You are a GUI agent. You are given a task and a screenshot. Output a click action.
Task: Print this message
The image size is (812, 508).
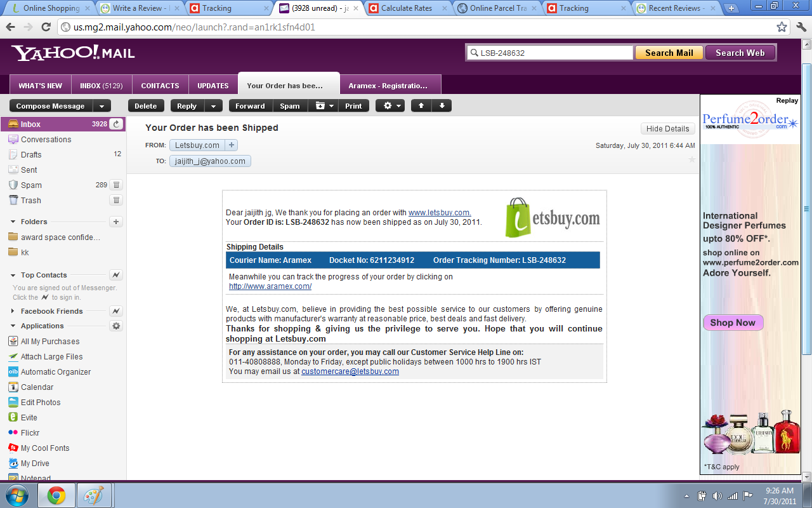pyautogui.click(x=354, y=106)
